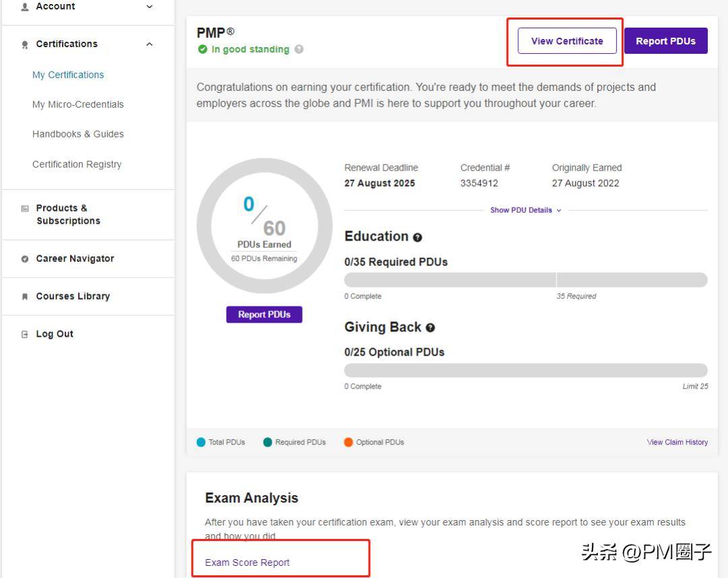Click View Certificate button

[x=567, y=41]
